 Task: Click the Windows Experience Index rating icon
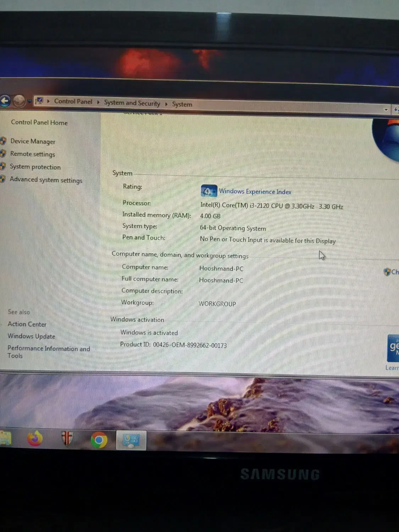click(209, 191)
